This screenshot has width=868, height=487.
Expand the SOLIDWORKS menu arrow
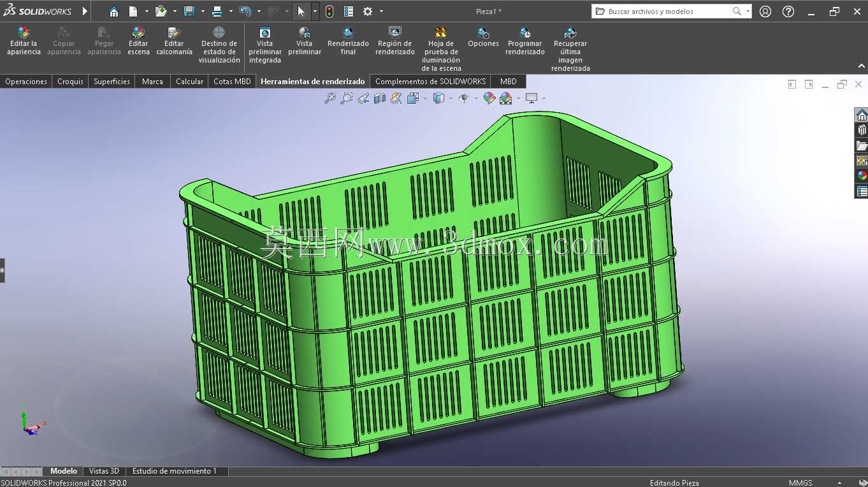click(85, 11)
